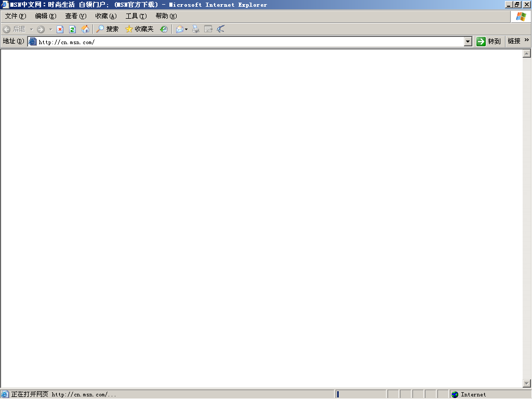Restore down the Internet Explorer window

517,4
